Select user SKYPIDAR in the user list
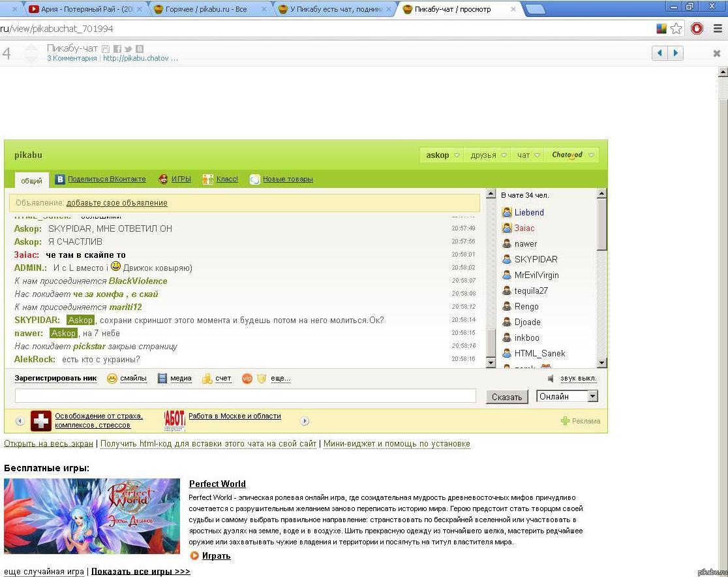The image size is (728, 577). (536, 259)
